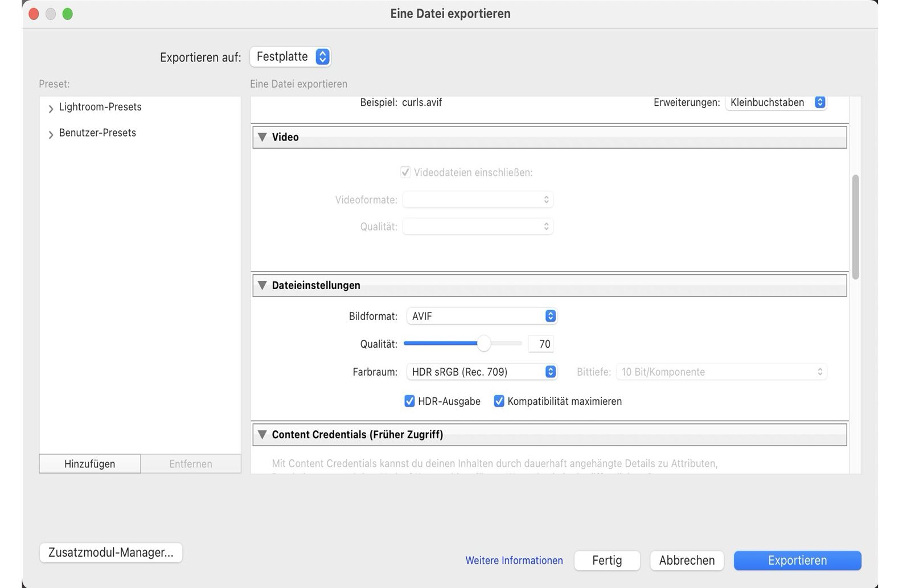Add a new preset with Hinzufügen

tap(89, 463)
